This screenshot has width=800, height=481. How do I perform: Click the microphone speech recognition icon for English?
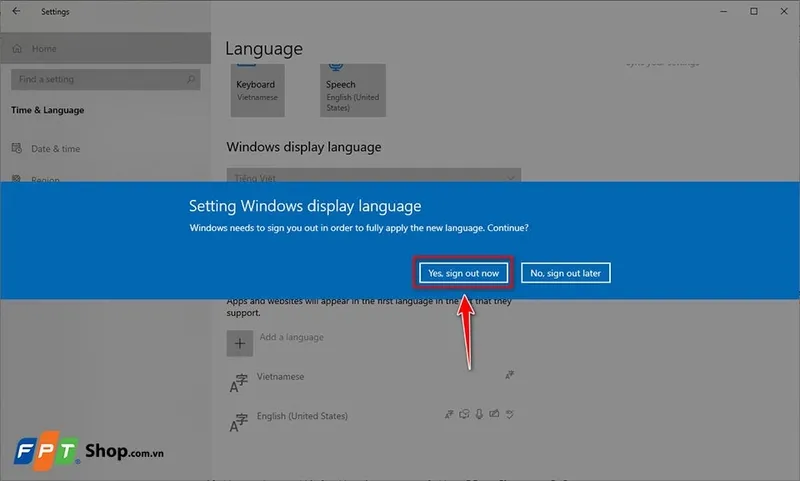point(480,413)
